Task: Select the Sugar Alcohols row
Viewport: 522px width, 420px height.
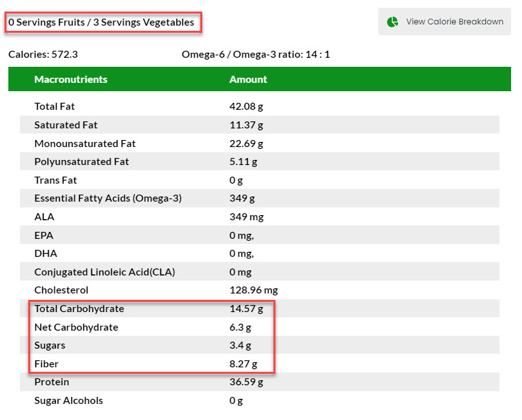Action: click(259, 400)
